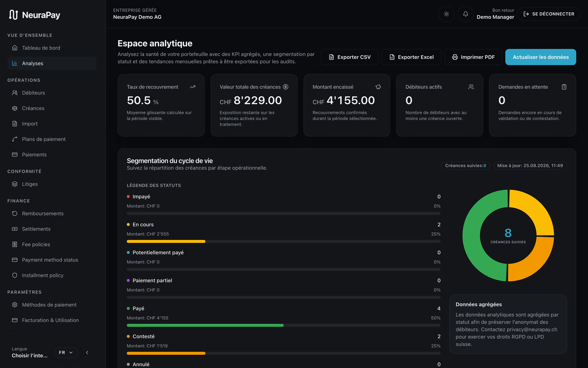588x368 pixels.
Task: Click the Litiges layers icon
Action: pyautogui.click(x=15, y=184)
